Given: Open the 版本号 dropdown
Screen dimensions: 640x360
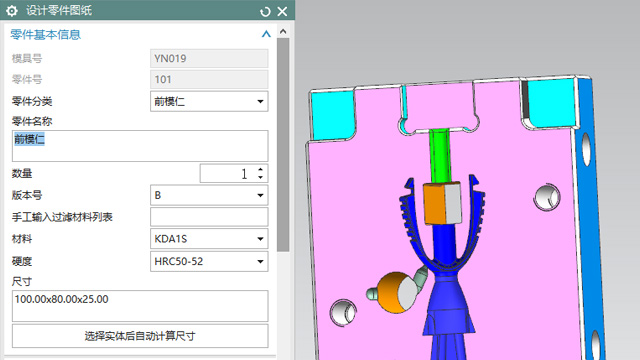Looking at the screenshot, I should [209, 195].
